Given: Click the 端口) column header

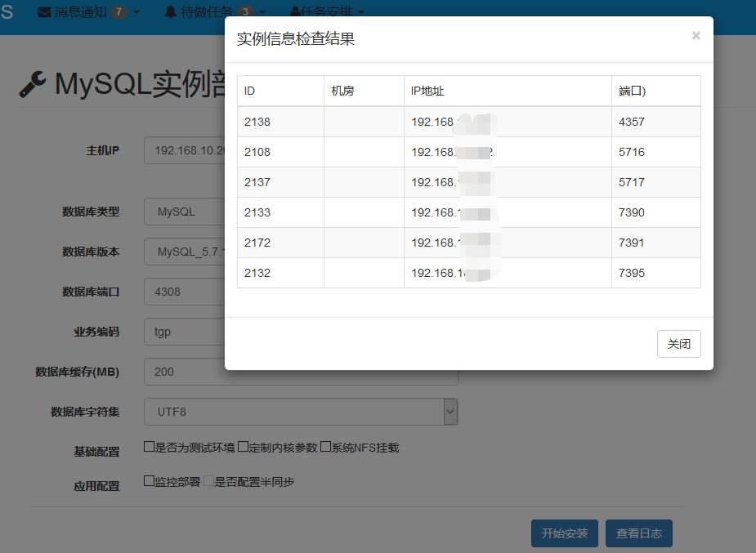Looking at the screenshot, I should (656, 91).
